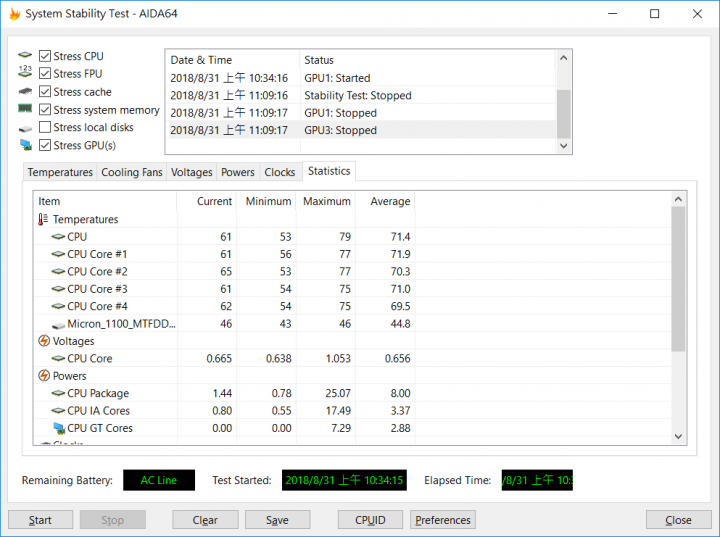Click the chip icon of CPU Core #3
The width and height of the screenshot is (720, 537).
pos(58,289)
